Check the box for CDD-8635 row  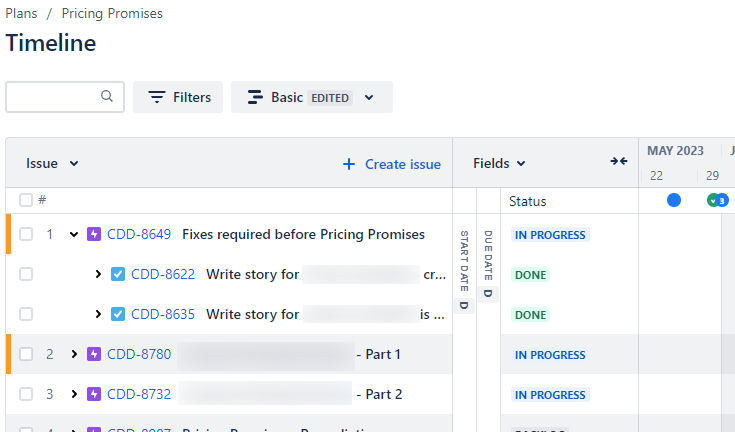(x=26, y=314)
